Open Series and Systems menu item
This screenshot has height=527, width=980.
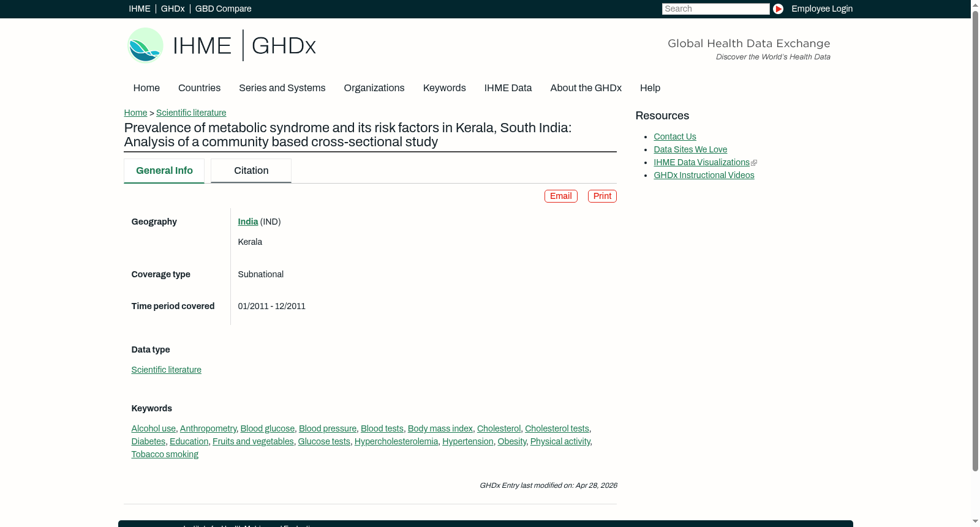tap(282, 88)
